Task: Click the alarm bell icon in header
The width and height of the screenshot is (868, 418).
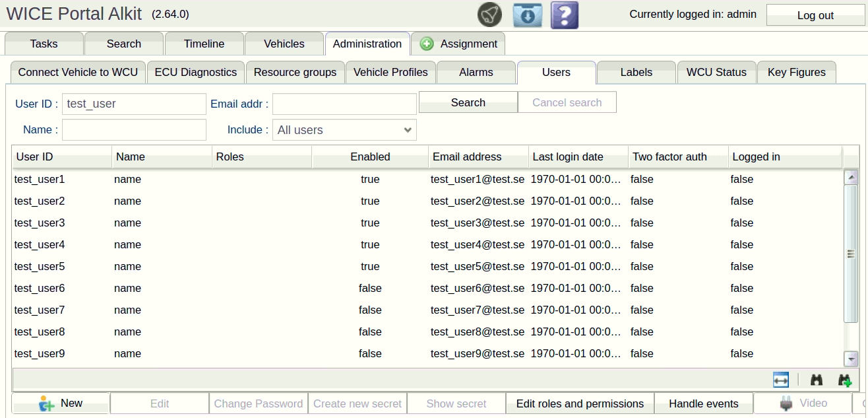Action: coord(489,15)
